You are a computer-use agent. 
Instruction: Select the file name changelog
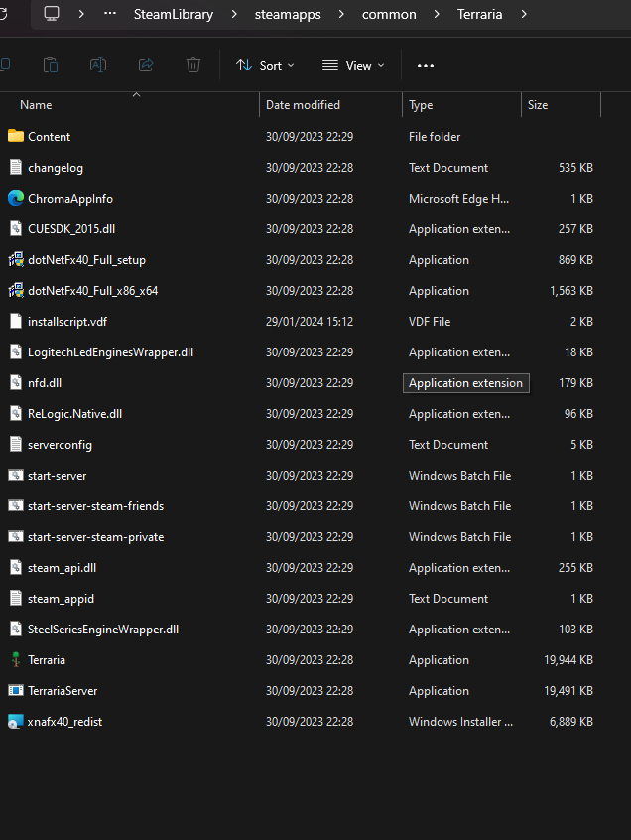[x=56, y=168]
